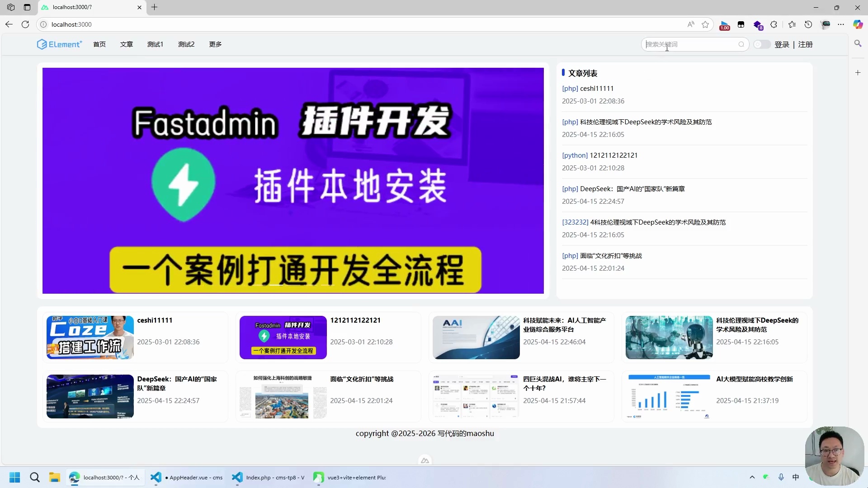Click the Fastadmin thumbnail of card 1212112122121
Viewport: 868px width, 488px height.
click(283, 338)
